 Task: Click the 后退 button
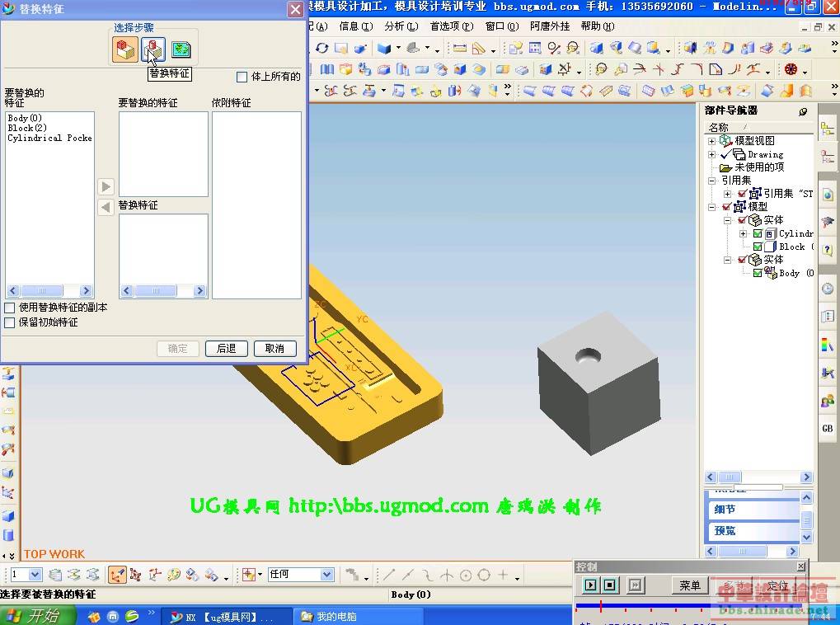(x=226, y=349)
